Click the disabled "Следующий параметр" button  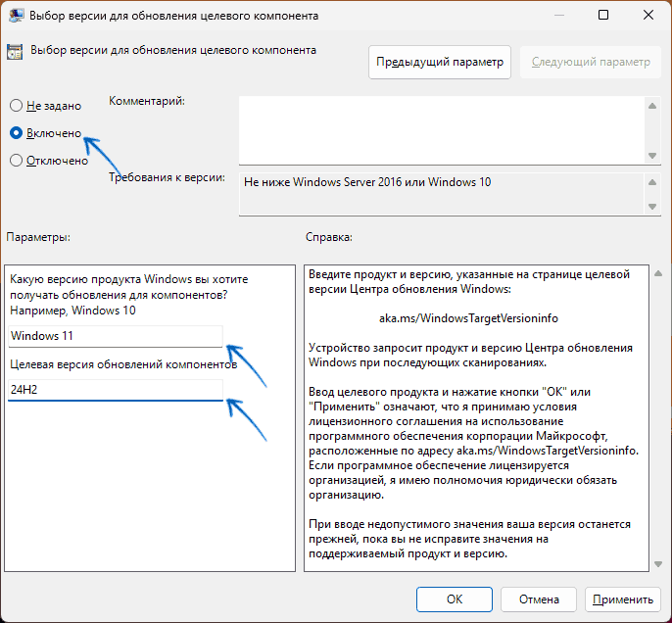591,62
